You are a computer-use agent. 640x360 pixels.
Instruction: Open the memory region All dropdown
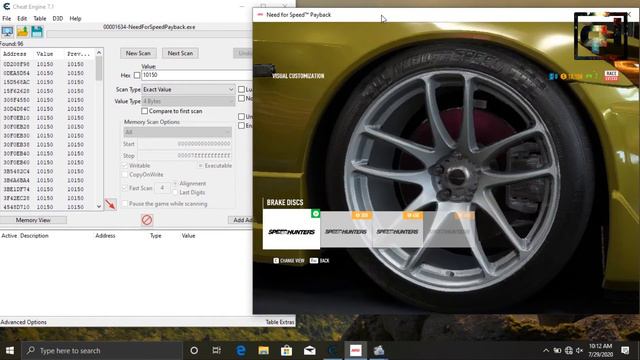click(178, 132)
